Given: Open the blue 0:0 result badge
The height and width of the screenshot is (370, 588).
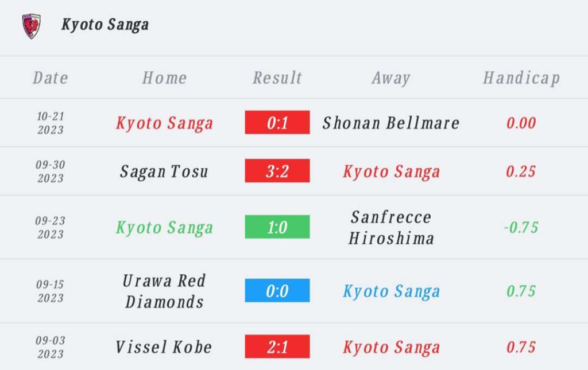Looking at the screenshot, I should click(277, 290).
